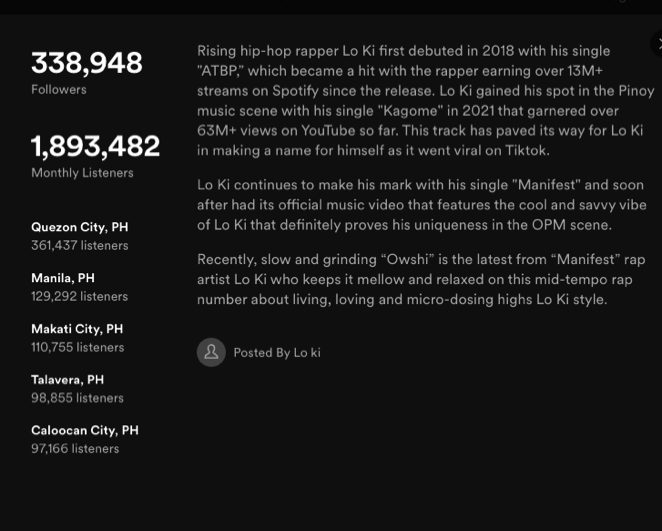Select Manila, PH location
The height and width of the screenshot is (531, 662).
coord(63,278)
